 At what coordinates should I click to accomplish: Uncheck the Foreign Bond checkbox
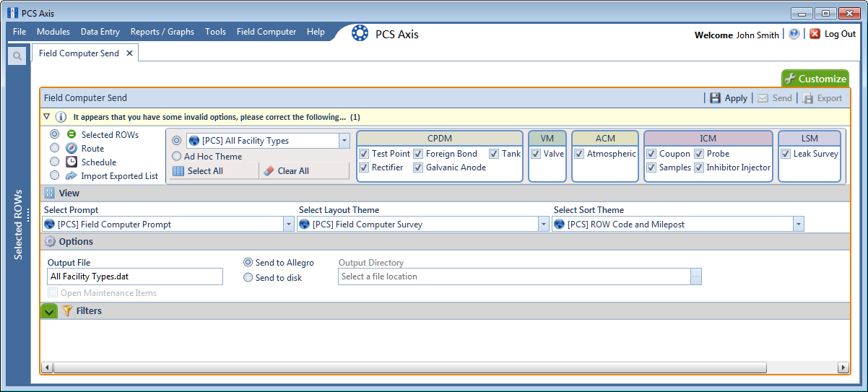click(418, 154)
